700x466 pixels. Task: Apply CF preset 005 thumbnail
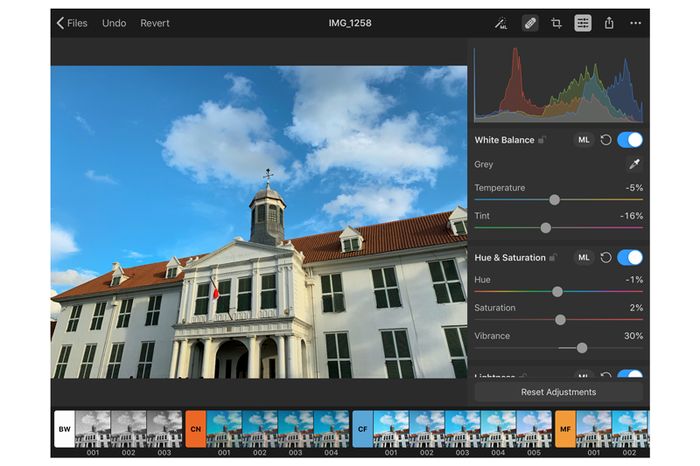534,429
